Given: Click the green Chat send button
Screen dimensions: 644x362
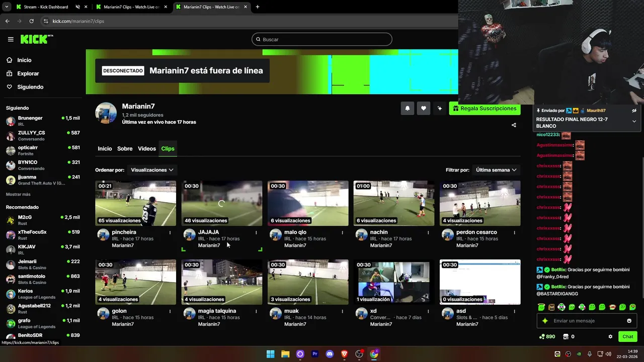Looking at the screenshot, I should [628, 337].
